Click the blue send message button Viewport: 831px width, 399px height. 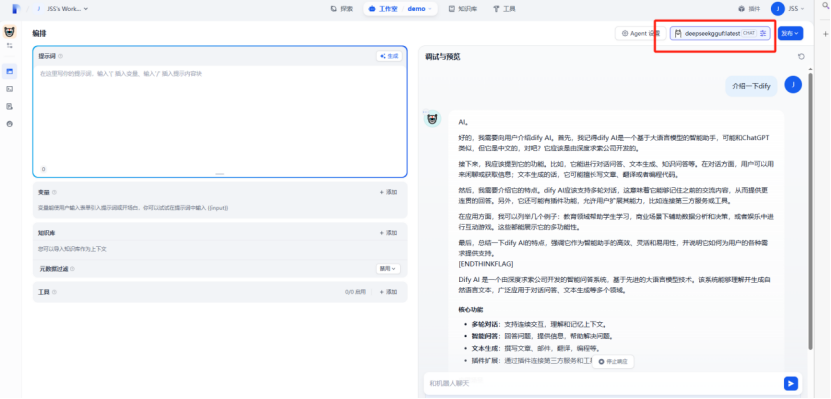coord(791,383)
